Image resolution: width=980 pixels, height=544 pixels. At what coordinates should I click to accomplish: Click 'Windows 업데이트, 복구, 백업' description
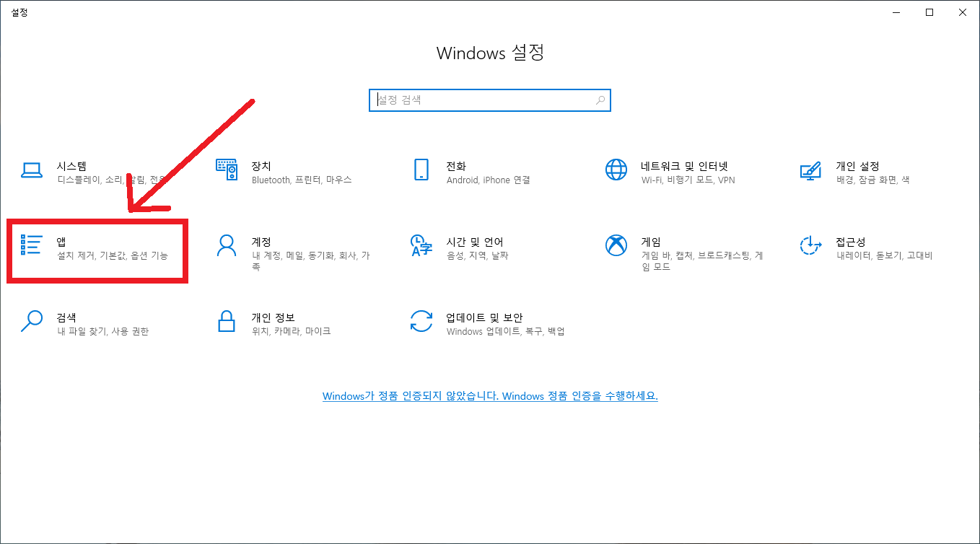(506, 331)
